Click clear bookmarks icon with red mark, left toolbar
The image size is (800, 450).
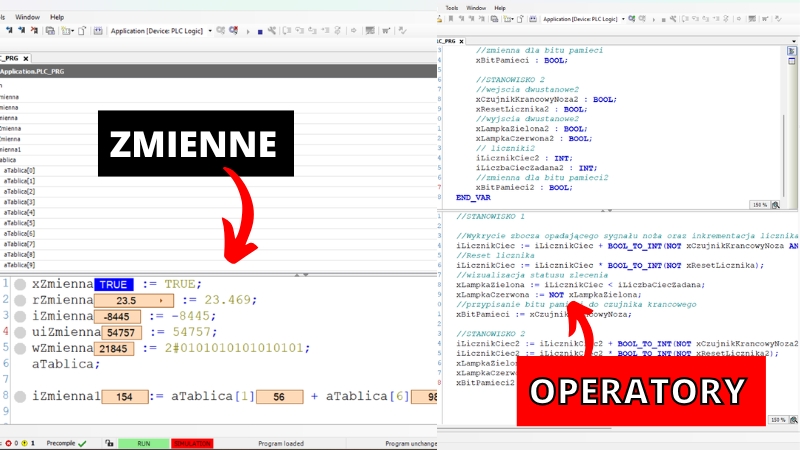click(34, 31)
